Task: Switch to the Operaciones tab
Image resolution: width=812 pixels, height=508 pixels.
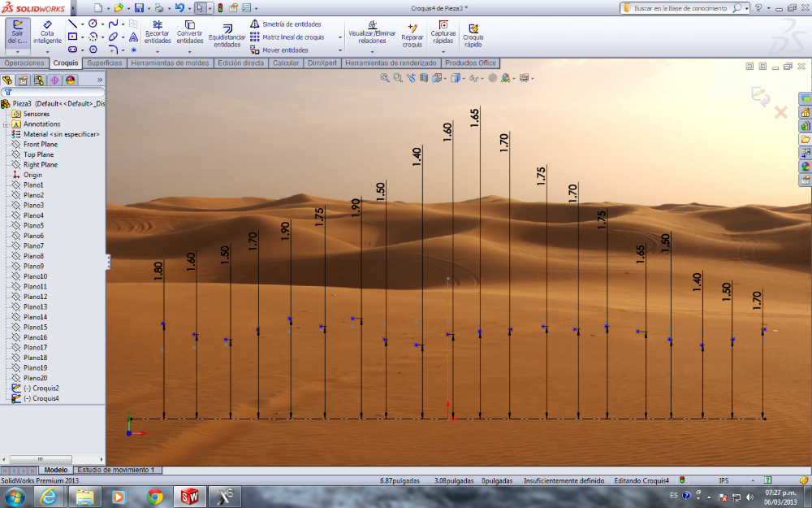Action: (24, 63)
